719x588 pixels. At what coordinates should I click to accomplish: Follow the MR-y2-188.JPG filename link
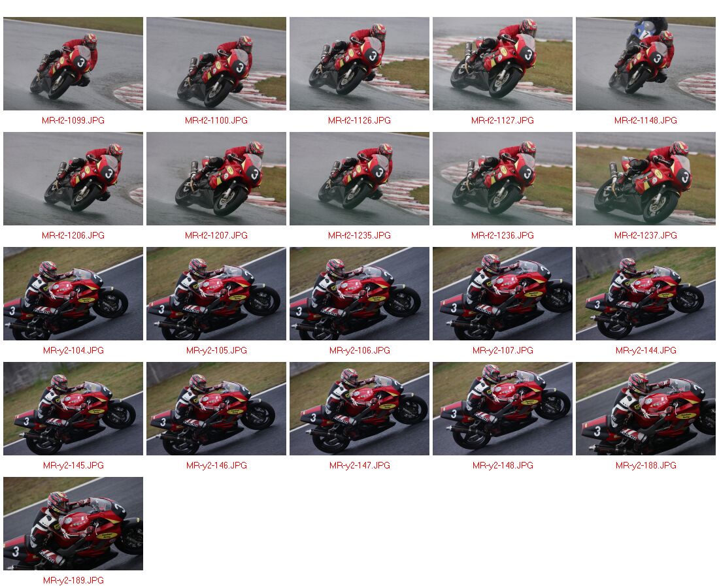645,466
